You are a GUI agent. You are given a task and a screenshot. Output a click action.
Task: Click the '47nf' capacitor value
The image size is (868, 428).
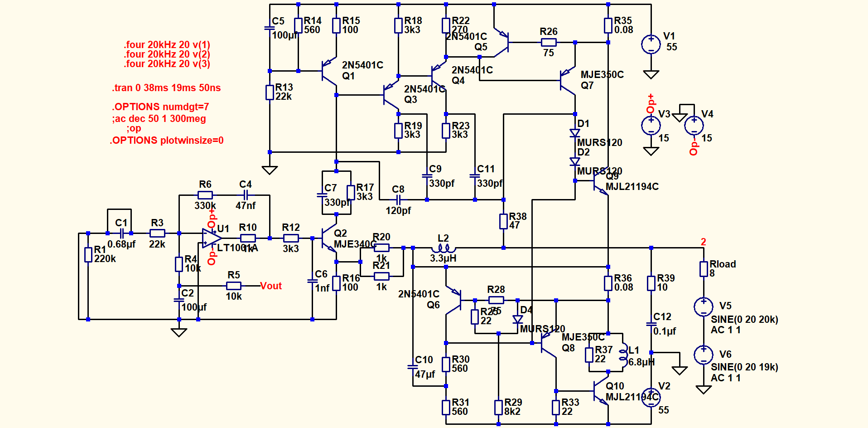tap(246, 206)
